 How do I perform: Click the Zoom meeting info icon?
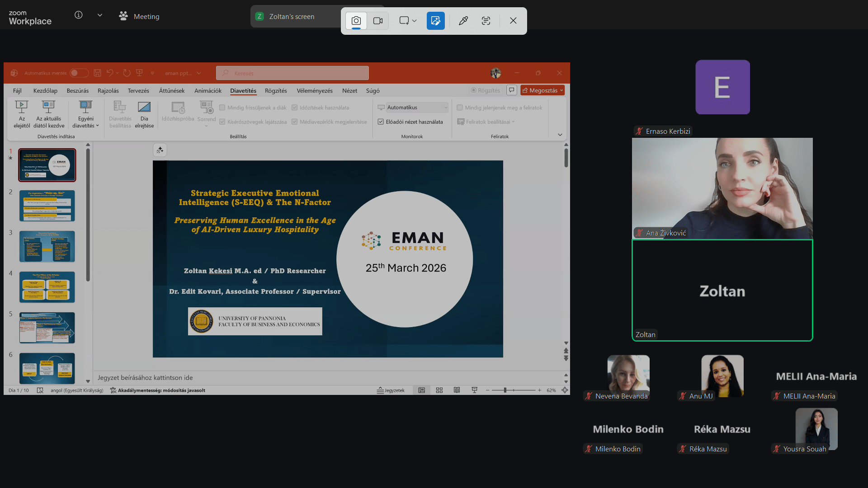78,15
